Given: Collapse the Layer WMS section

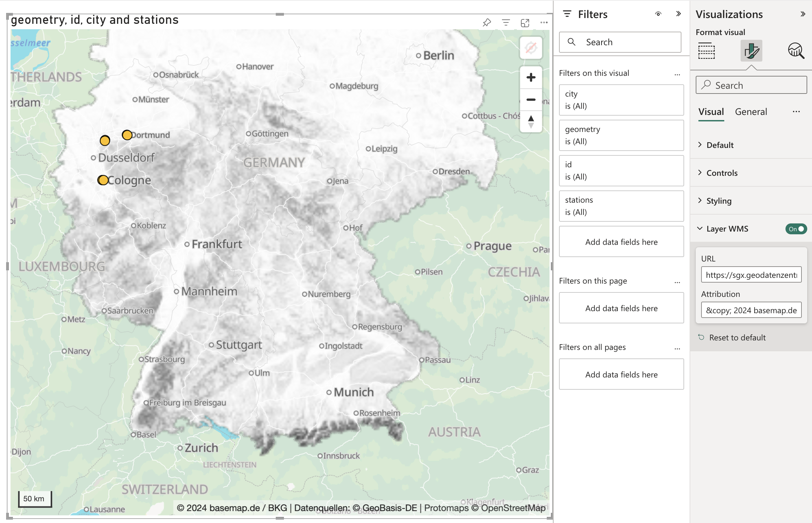Looking at the screenshot, I should click(x=699, y=229).
